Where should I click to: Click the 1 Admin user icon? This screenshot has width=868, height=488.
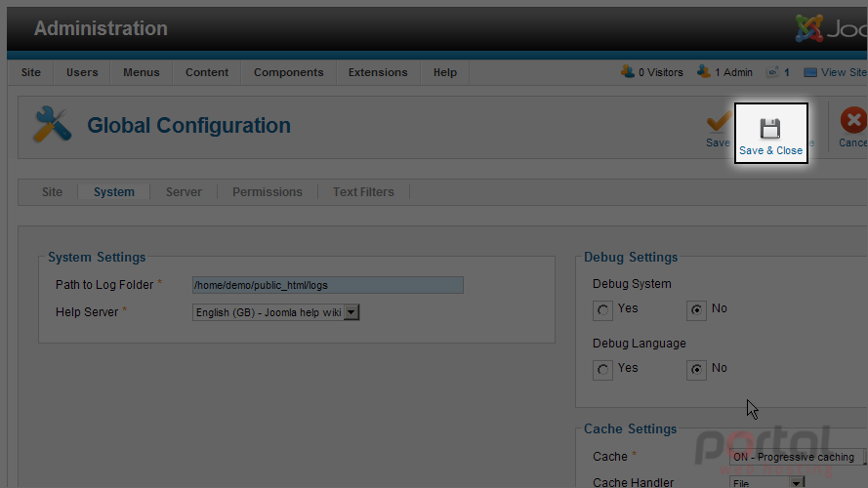tap(704, 72)
